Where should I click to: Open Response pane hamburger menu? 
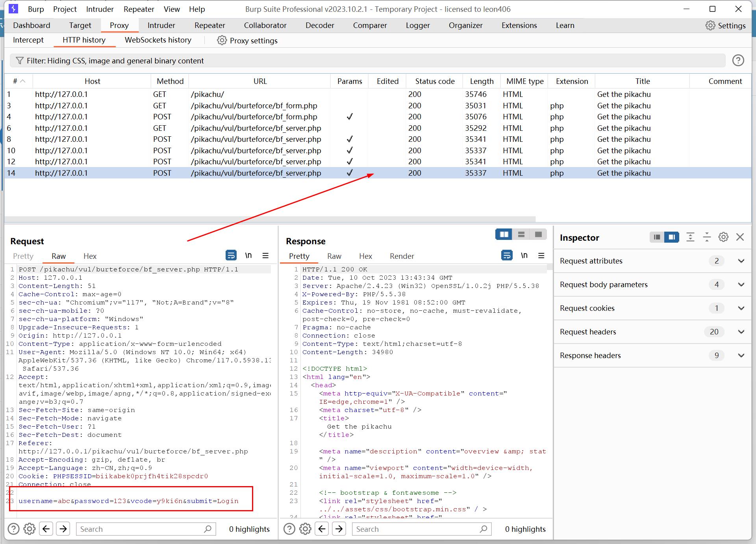tap(541, 255)
